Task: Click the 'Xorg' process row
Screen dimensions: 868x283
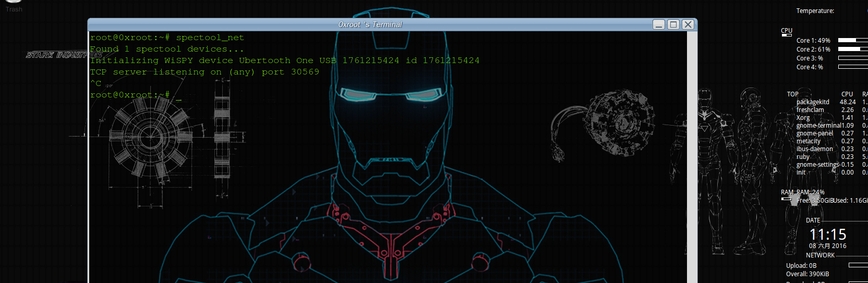Action: pyautogui.click(x=832, y=118)
